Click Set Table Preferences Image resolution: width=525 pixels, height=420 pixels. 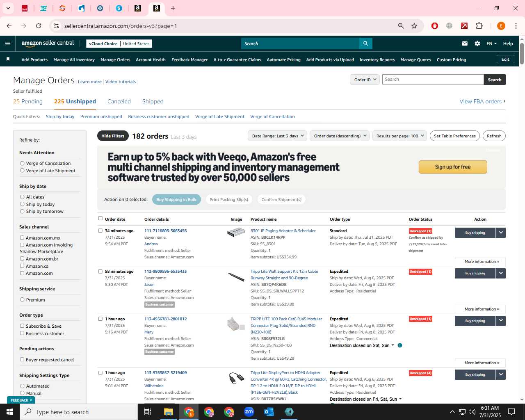pos(454,136)
